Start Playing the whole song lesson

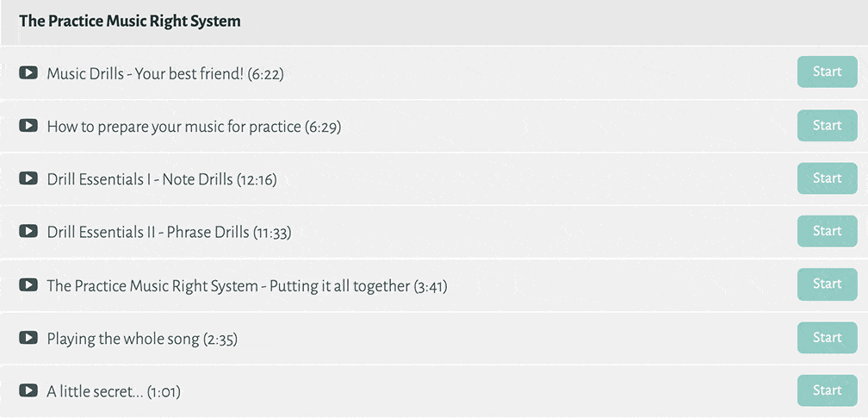tap(827, 338)
